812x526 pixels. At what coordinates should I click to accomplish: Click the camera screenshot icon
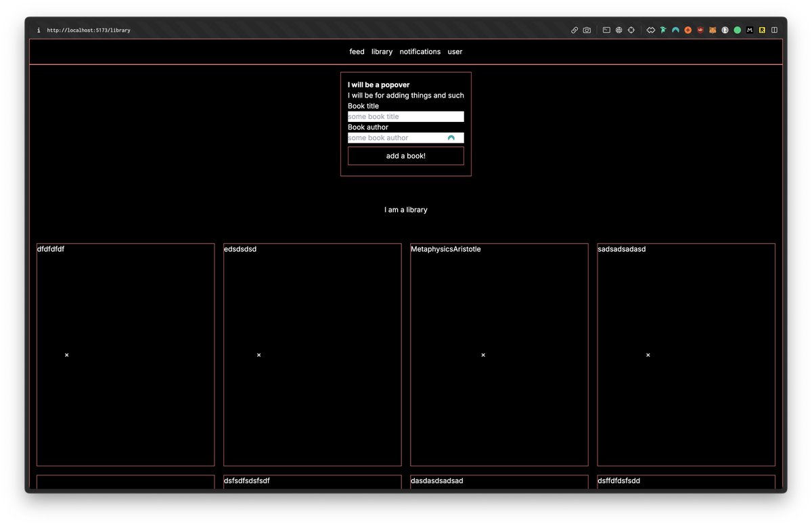tap(587, 30)
